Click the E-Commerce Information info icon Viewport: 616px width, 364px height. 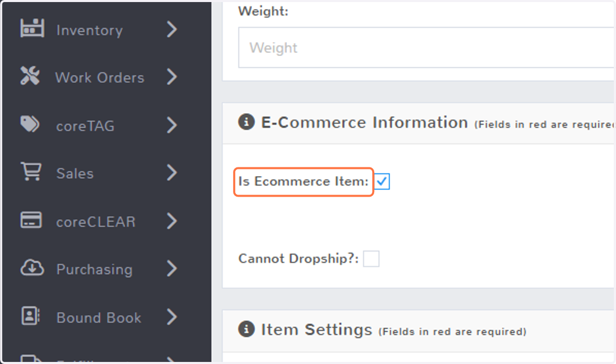246,122
